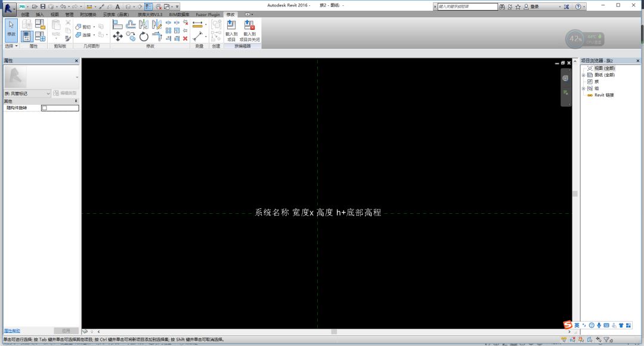Click the horizontal scrollbar thumb below canvas
644x346 pixels.
[334, 332]
